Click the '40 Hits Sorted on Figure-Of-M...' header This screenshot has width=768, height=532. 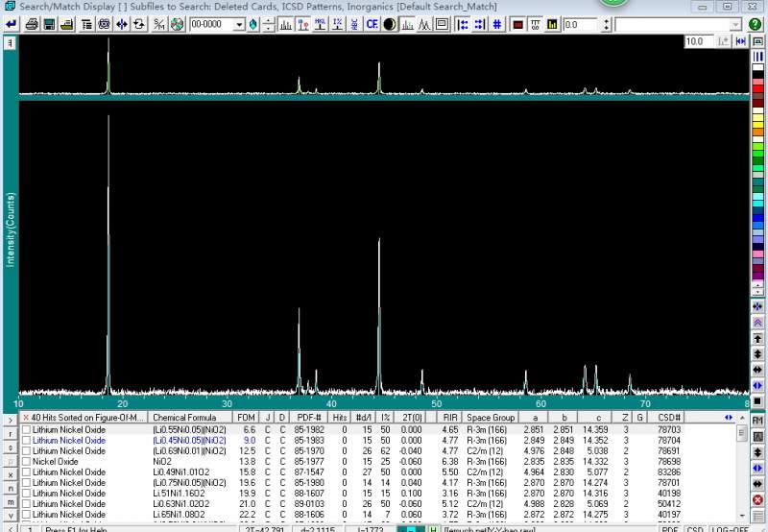pos(84,418)
